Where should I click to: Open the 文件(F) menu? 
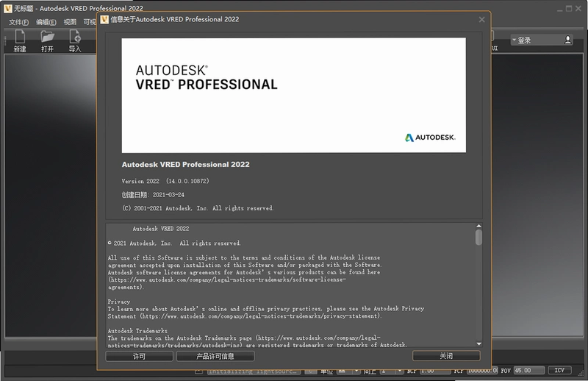tap(19, 22)
